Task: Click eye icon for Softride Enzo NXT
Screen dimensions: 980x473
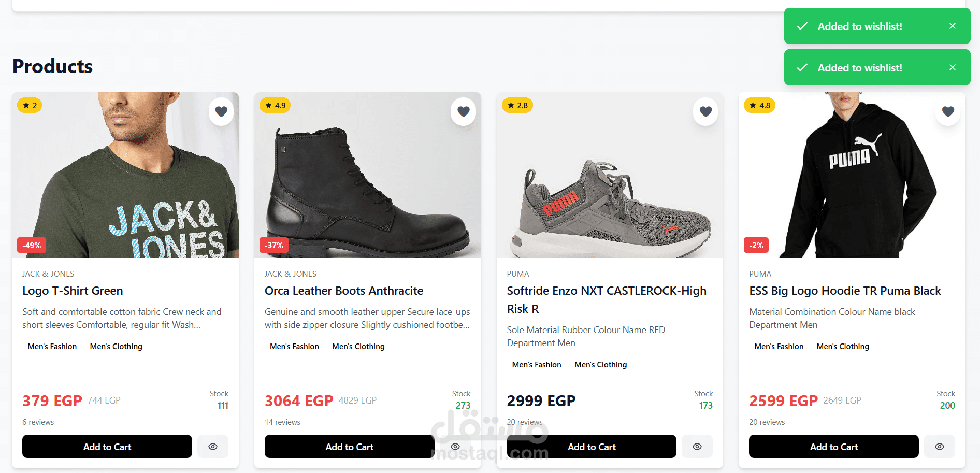Action: click(697, 447)
